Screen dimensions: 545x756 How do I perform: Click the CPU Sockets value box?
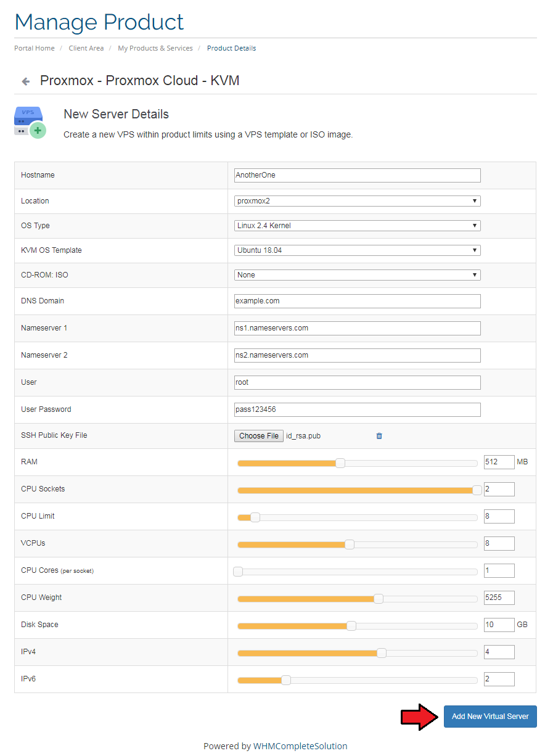coord(499,490)
